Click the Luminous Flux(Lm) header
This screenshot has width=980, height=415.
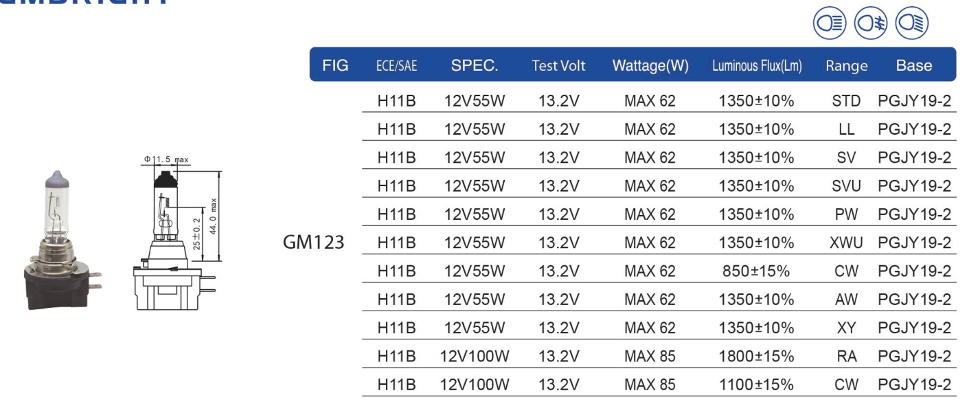tap(757, 66)
